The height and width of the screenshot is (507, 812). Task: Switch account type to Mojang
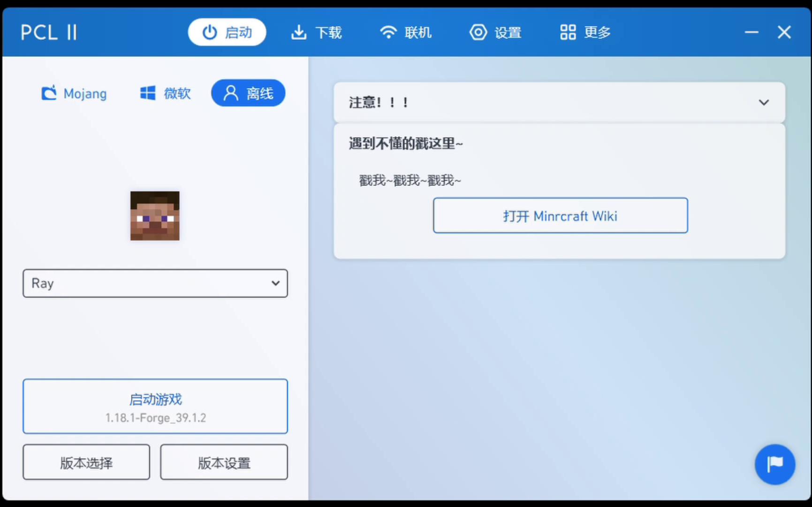(x=73, y=93)
